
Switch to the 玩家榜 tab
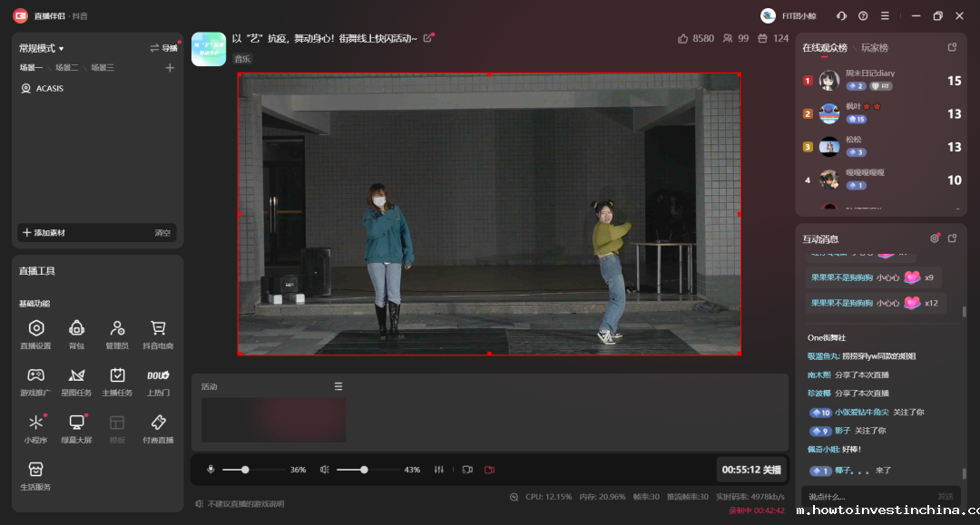click(875, 47)
